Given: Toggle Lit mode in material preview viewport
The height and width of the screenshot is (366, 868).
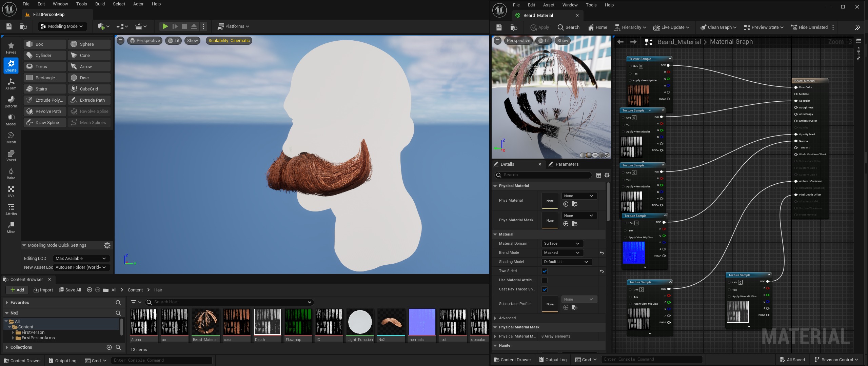Looking at the screenshot, I should pos(544,40).
